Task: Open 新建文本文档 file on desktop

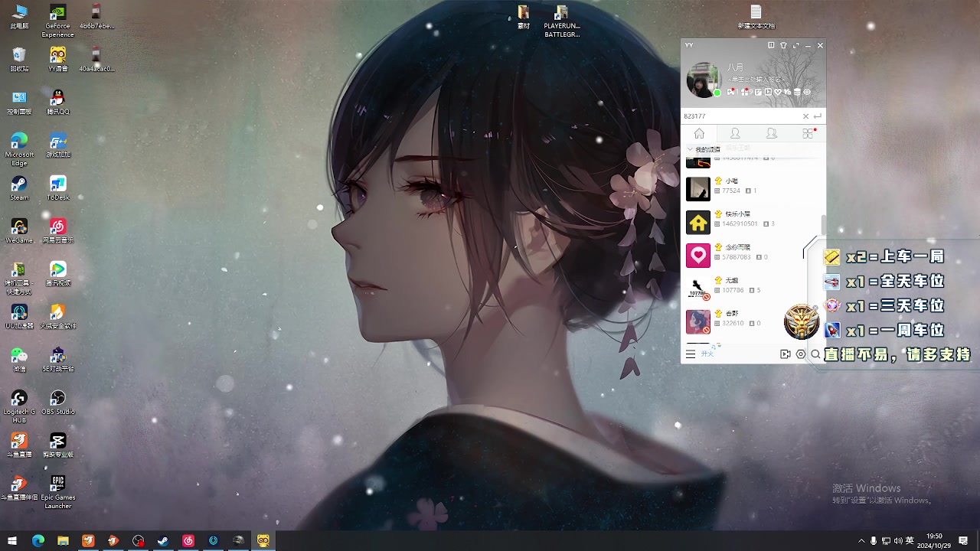Action: [756, 17]
